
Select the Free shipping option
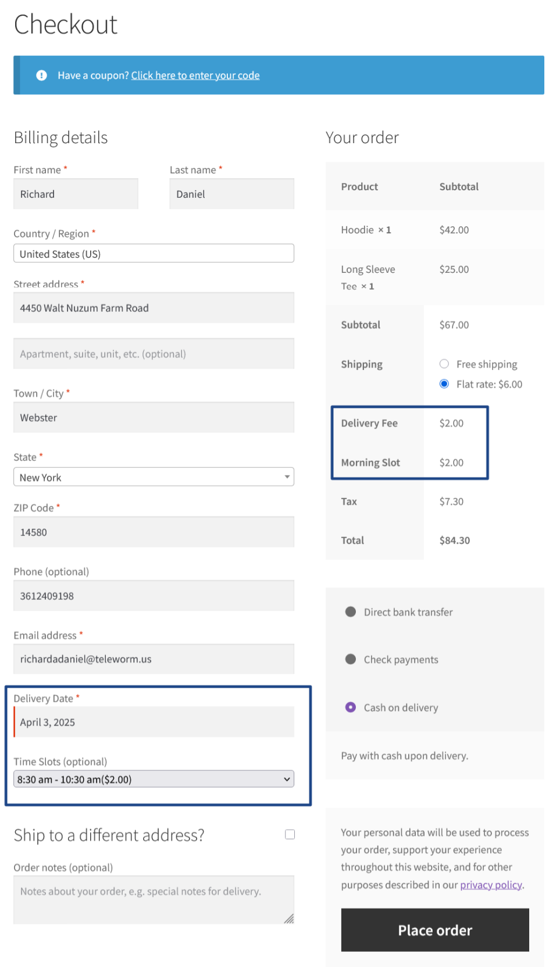pos(444,364)
